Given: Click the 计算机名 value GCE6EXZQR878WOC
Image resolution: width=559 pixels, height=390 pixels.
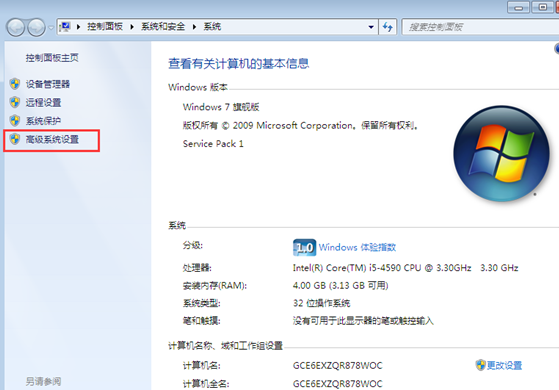Looking at the screenshot, I should (337, 366).
